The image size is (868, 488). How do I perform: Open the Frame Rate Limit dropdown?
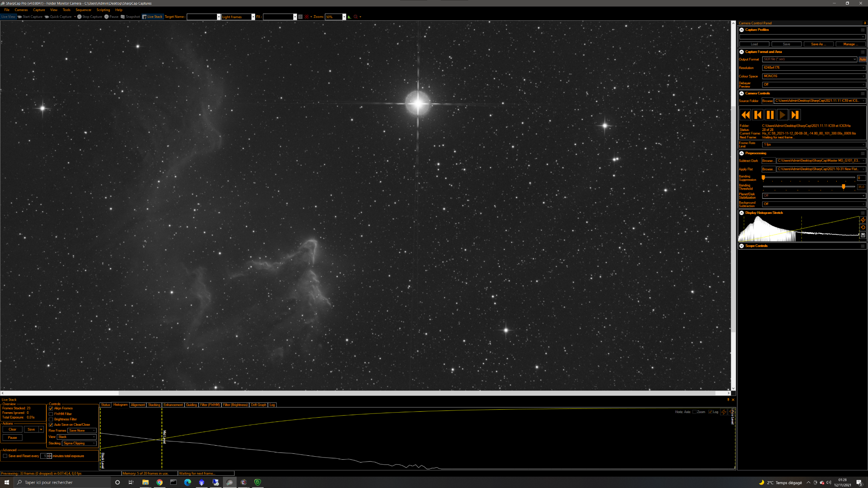tap(814, 144)
